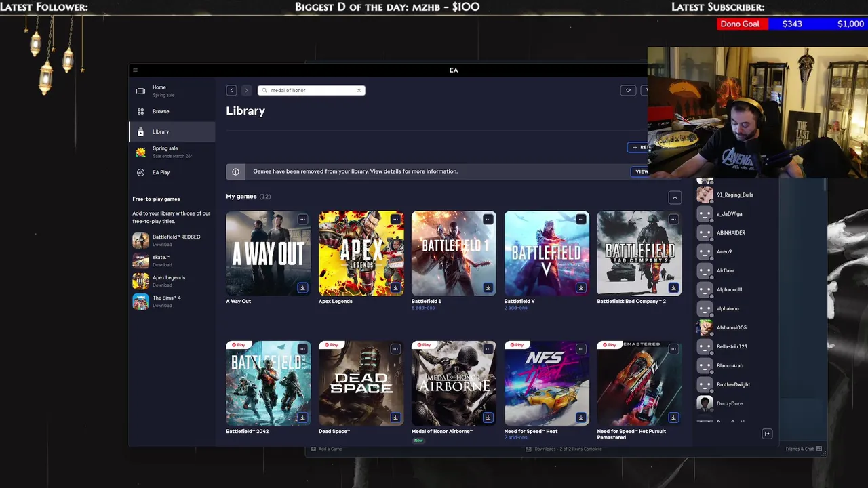Select friend 91_Raging_Bulls
The height and width of the screenshot is (488, 868).
point(736,195)
